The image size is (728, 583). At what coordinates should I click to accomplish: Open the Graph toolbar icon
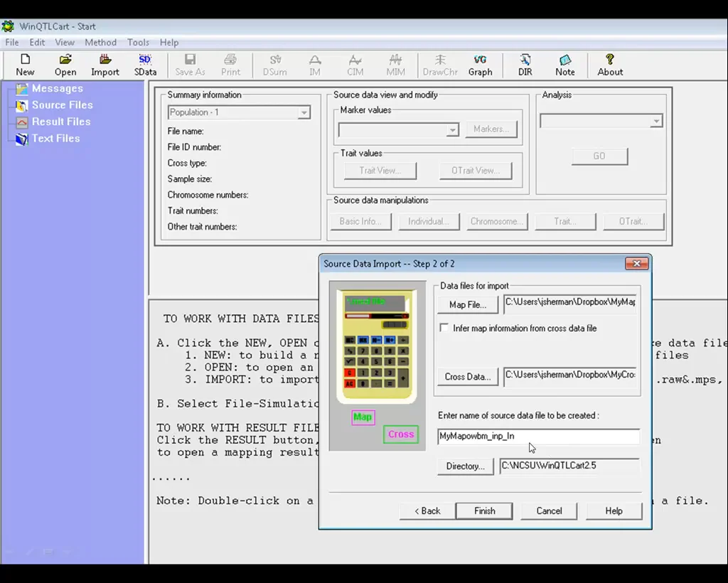pyautogui.click(x=480, y=65)
